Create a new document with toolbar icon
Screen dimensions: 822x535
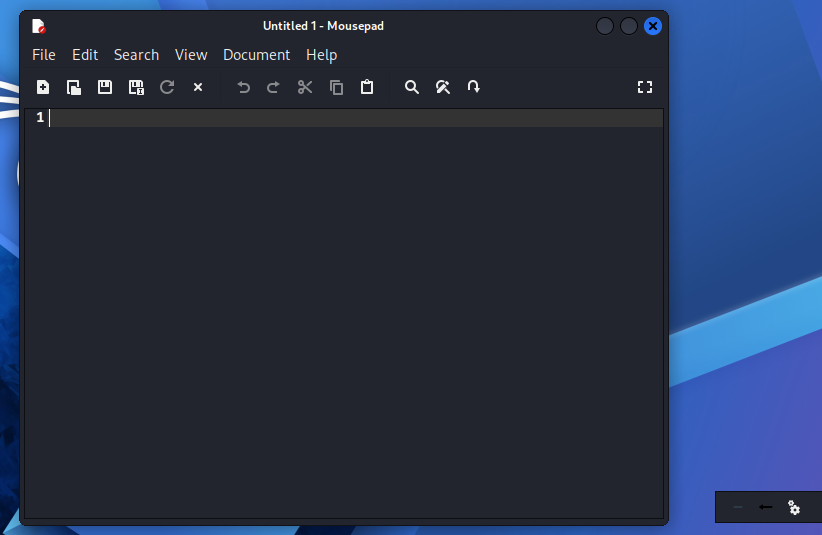[x=43, y=87]
